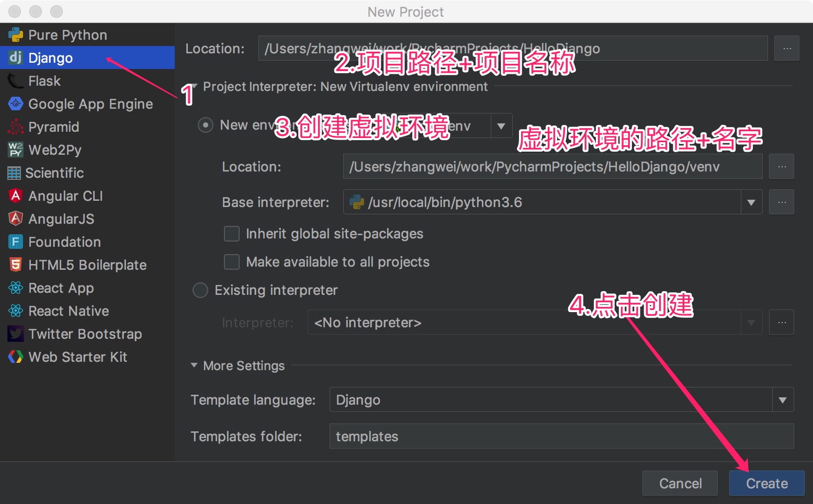
Task: Click the Pure Python project icon
Action: (x=16, y=35)
